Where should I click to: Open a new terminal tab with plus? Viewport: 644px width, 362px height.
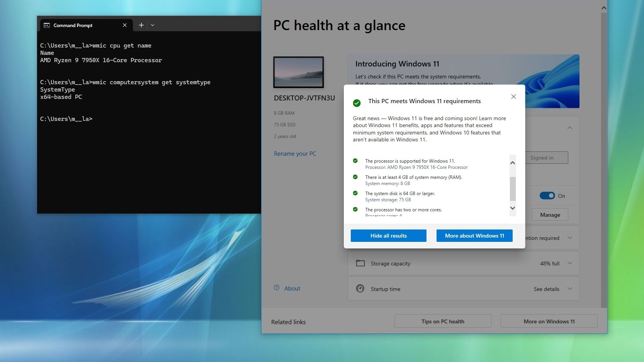[x=141, y=25]
